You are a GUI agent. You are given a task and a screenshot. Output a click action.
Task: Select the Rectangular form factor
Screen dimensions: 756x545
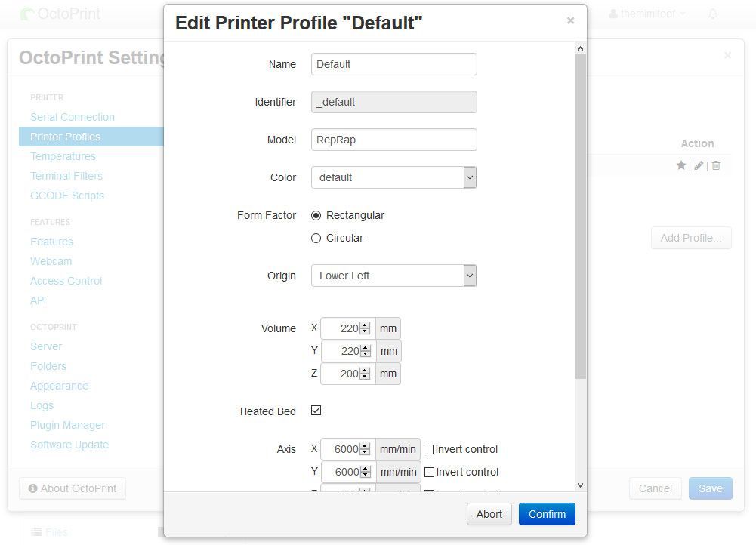click(316, 215)
